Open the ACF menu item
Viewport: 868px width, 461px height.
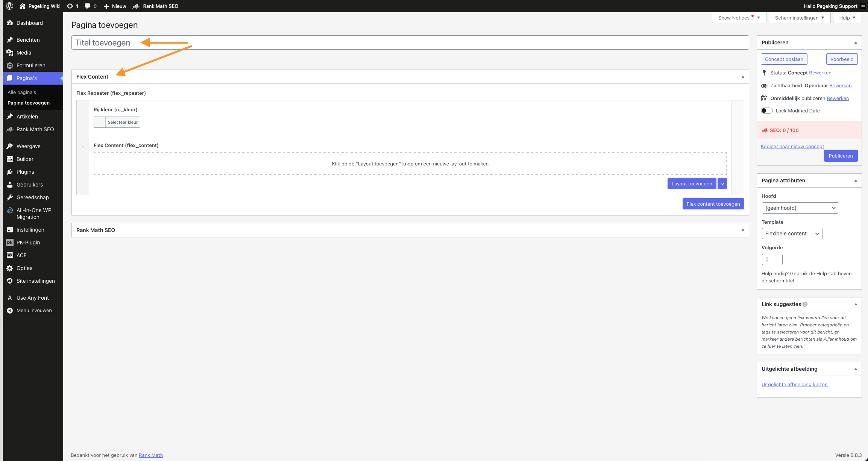click(x=21, y=255)
